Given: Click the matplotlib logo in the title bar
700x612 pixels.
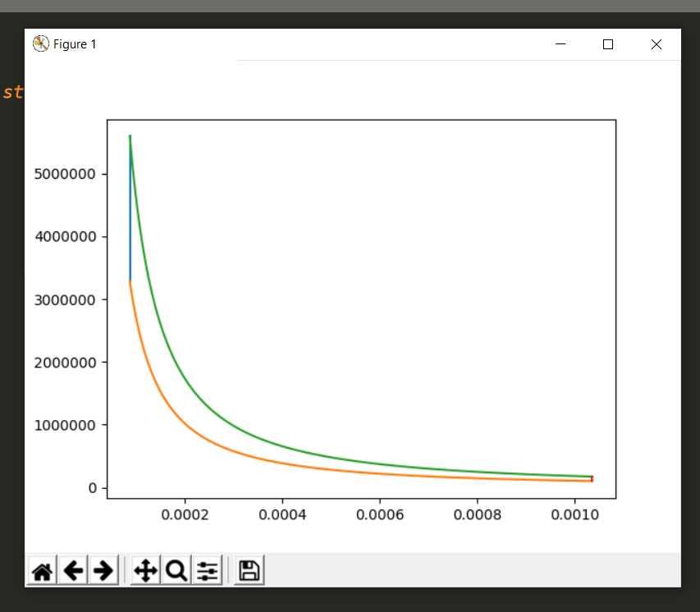Looking at the screenshot, I should [x=40, y=44].
